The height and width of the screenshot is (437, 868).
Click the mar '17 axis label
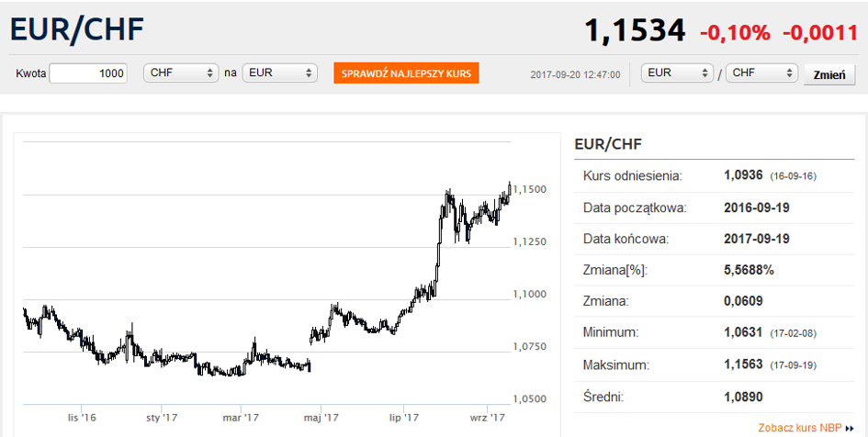point(241,418)
